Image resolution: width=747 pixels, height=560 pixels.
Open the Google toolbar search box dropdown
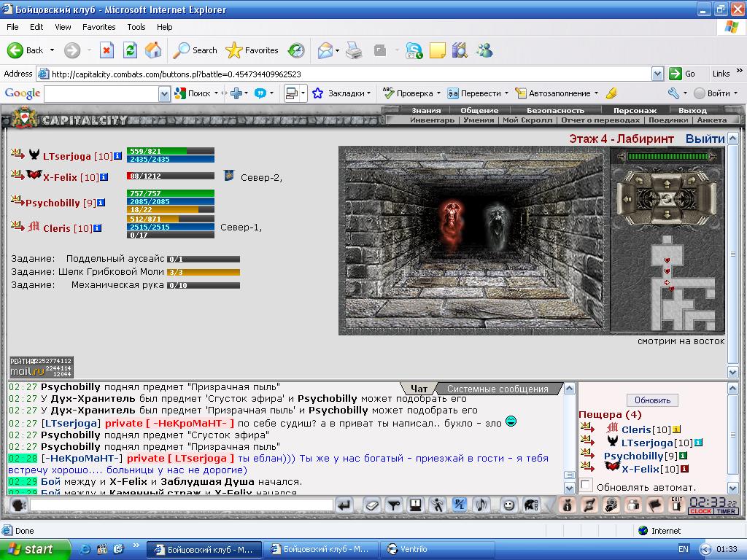click(x=164, y=94)
